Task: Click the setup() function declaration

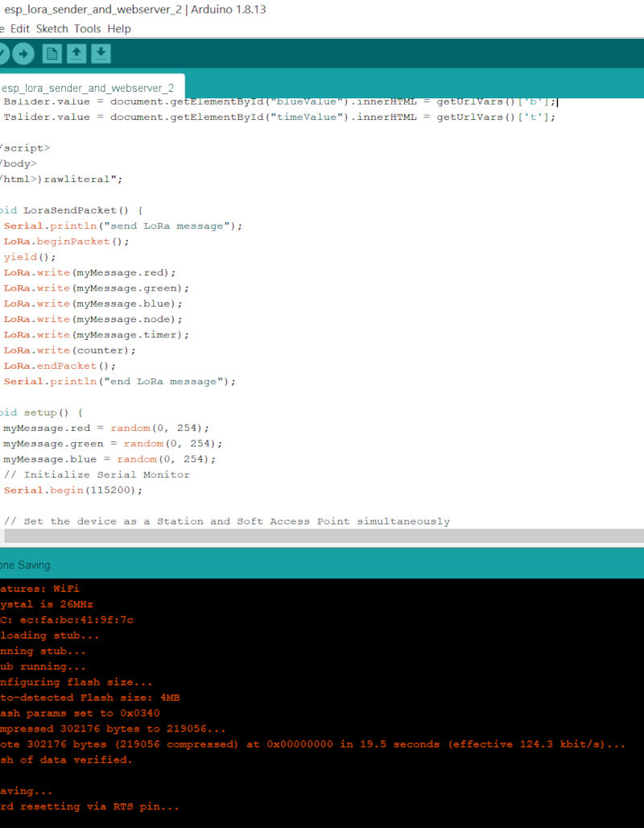Action: [40, 412]
